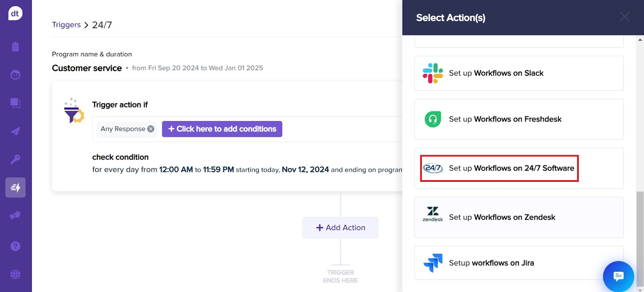Click the 24/7 trigger title in breadcrumb

(102, 25)
